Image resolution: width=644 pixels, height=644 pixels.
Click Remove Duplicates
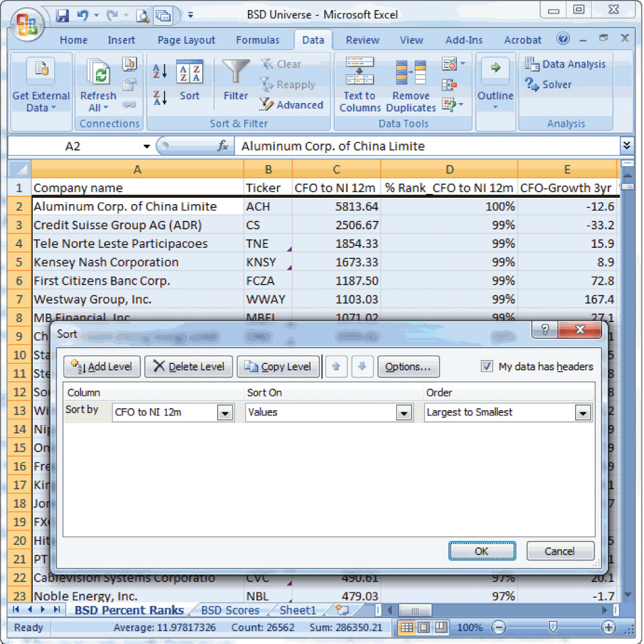point(411,84)
